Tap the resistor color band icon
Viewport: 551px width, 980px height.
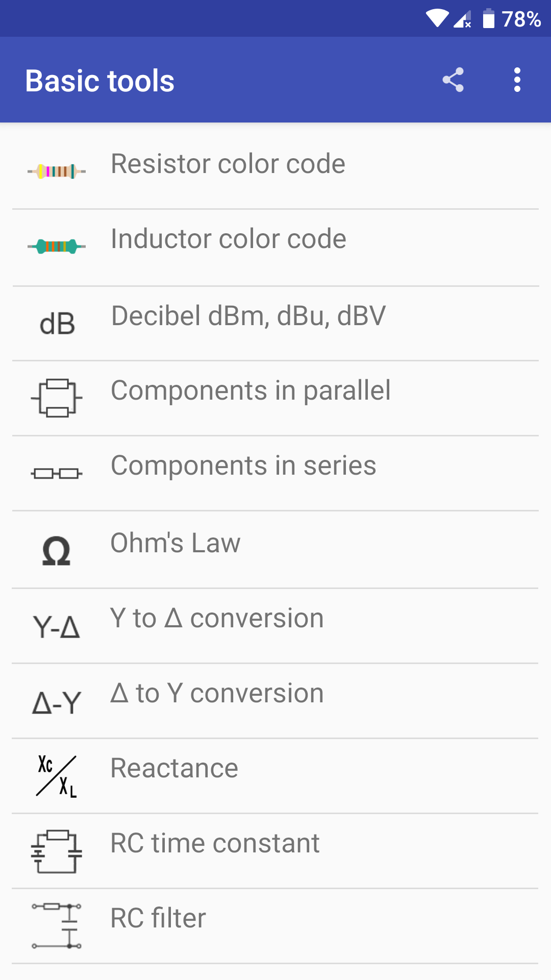[57, 171]
